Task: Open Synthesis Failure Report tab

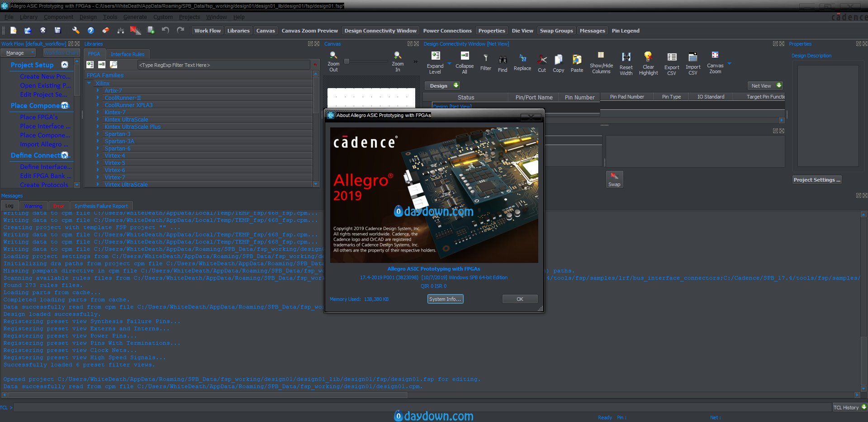Action: pyautogui.click(x=101, y=206)
